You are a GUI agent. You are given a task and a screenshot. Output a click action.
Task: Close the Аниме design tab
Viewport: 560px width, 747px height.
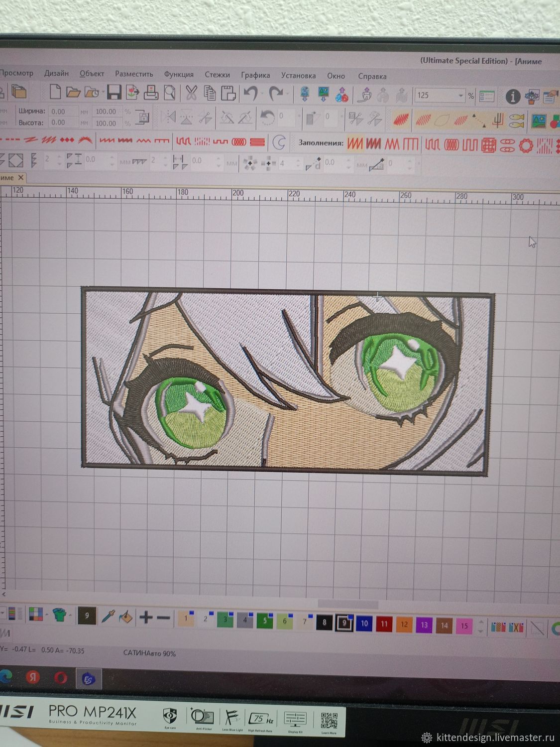(21, 177)
